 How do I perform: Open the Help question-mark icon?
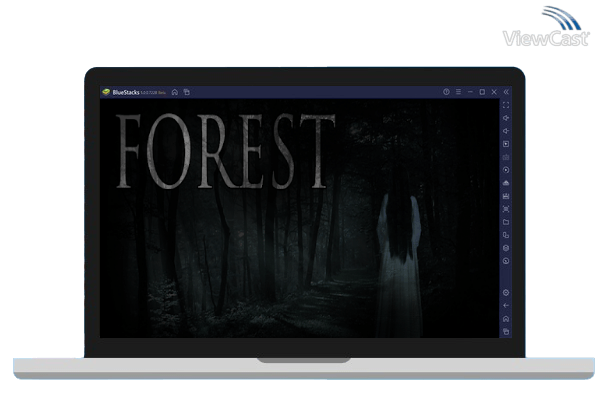446,92
